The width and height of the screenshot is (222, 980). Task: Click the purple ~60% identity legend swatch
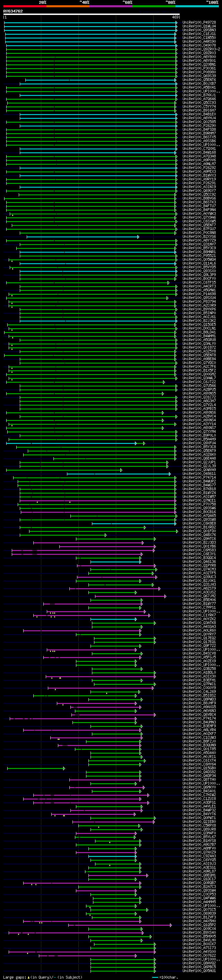[x=111, y=6]
